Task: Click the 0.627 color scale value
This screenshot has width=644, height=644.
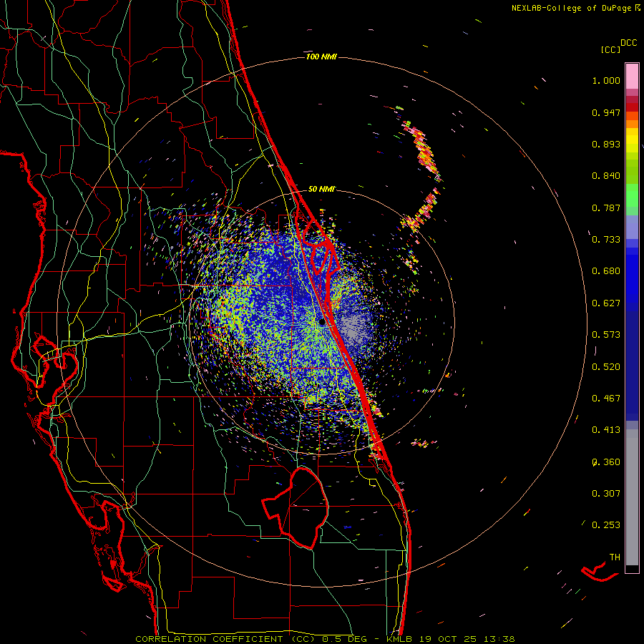Action: (606, 303)
